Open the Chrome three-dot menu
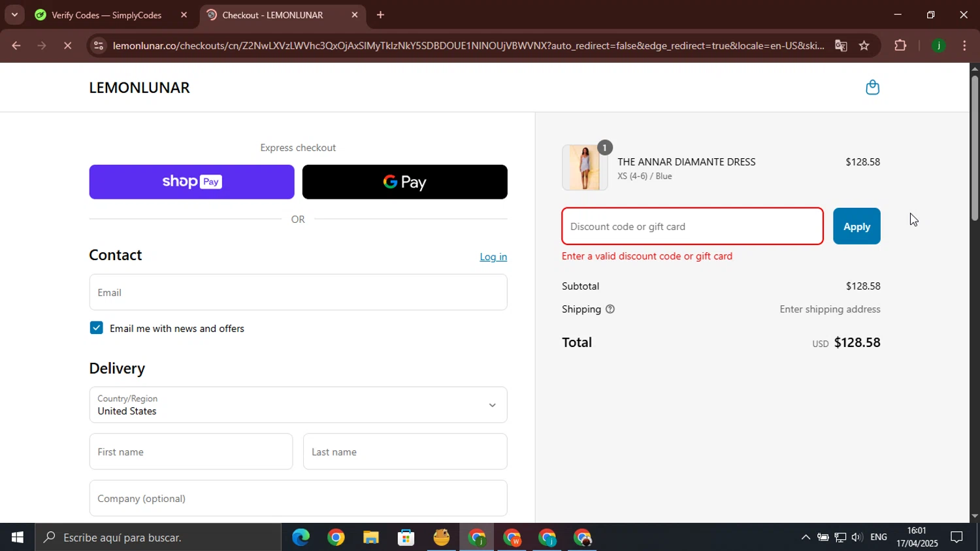This screenshot has height=551, width=980. coord(965,46)
